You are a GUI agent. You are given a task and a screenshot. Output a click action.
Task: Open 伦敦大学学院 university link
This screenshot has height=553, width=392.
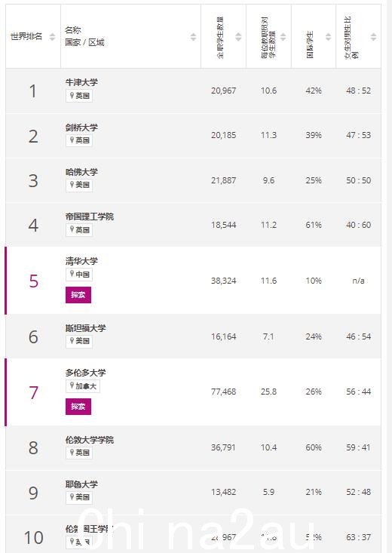click(x=90, y=440)
